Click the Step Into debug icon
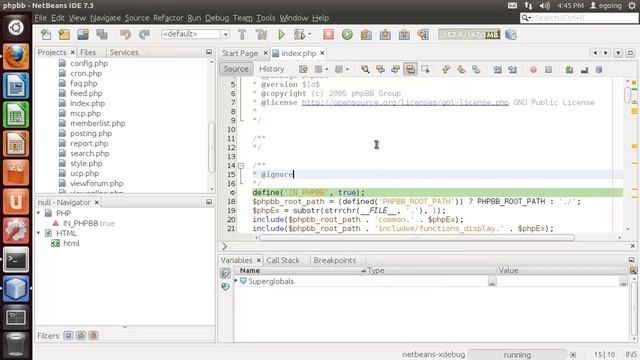 point(385,35)
